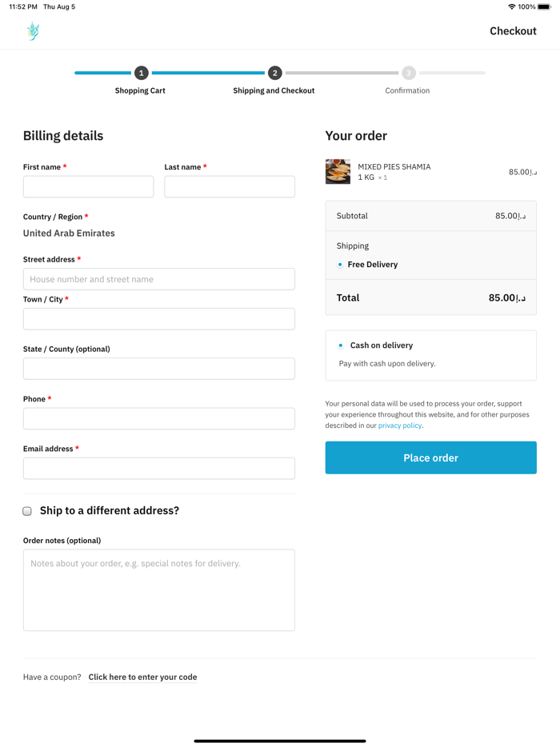The image size is (560, 747).
Task: Check Ship to a different address
Action: point(27,511)
